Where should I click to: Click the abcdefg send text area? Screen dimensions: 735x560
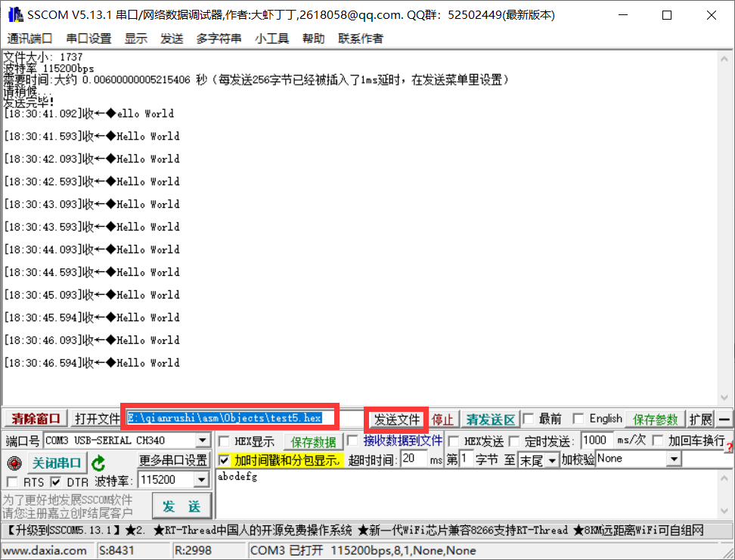pyautogui.click(x=466, y=493)
